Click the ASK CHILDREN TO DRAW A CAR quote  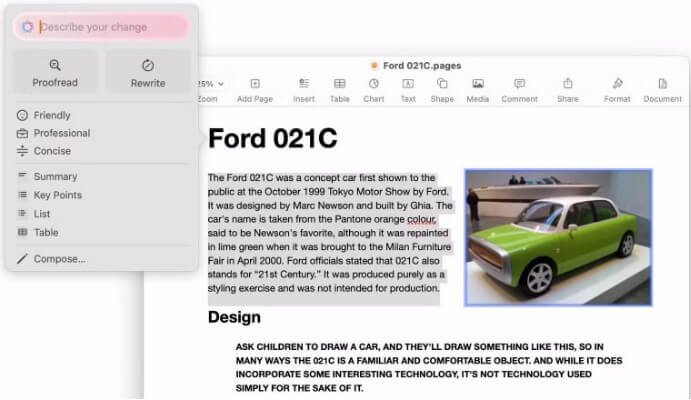(x=429, y=367)
